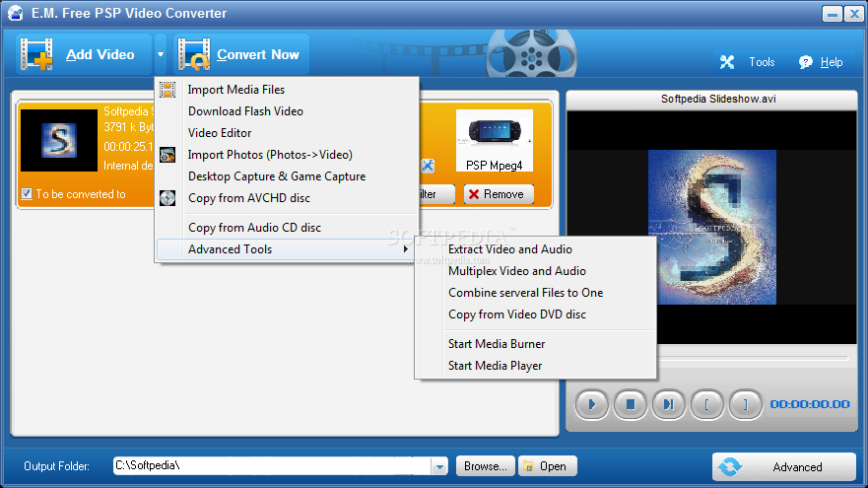Click the Convert Now button label
This screenshot has width=868, height=488.
point(258,54)
